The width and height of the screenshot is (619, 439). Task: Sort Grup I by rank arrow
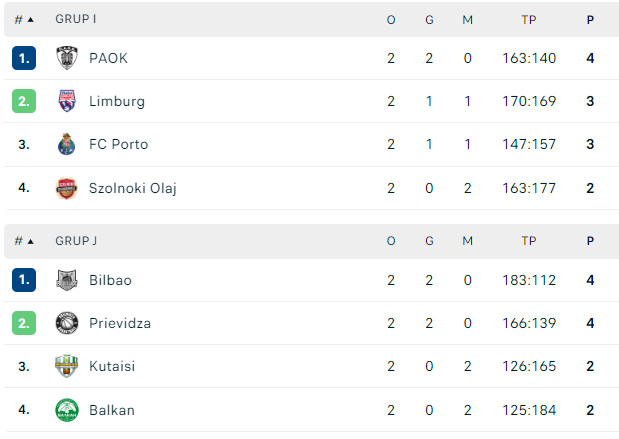tap(30, 20)
